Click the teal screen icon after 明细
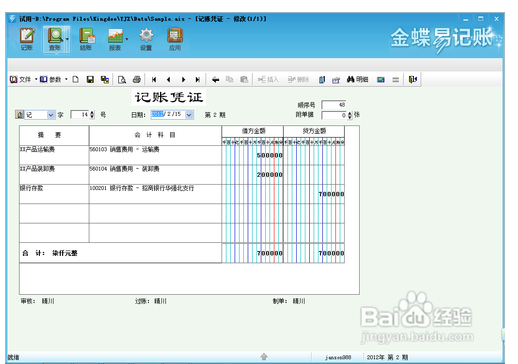Image resolution: width=518 pixels, height=364 pixels. (x=381, y=80)
